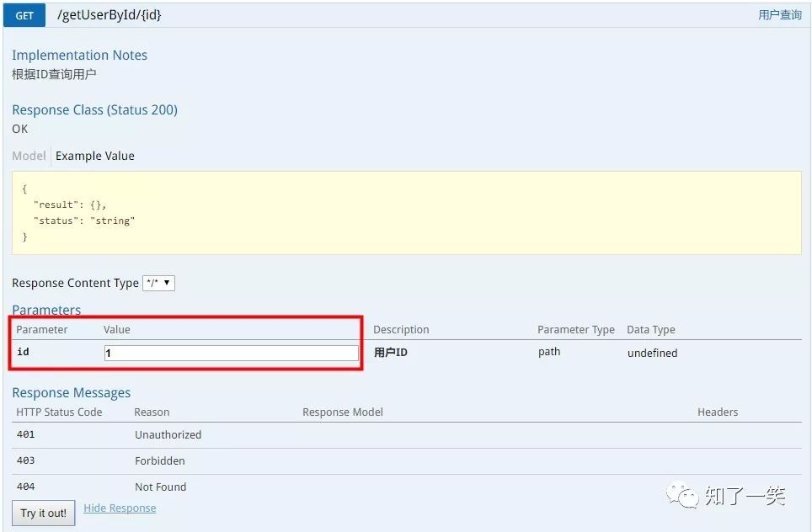812x532 pixels.
Task: Click the Parameters section heading
Action: click(x=46, y=310)
